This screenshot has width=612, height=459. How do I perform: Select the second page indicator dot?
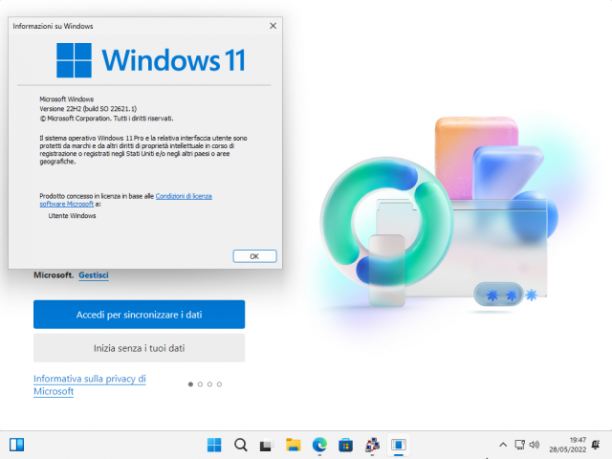tap(200, 384)
